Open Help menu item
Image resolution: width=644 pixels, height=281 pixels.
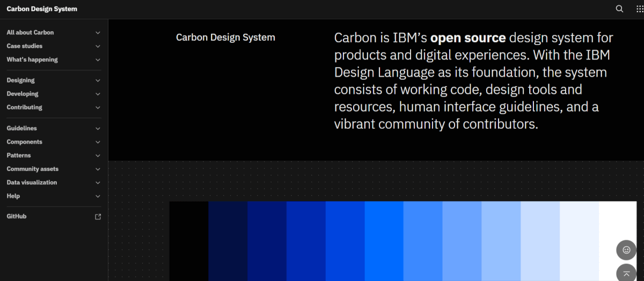[54, 196]
